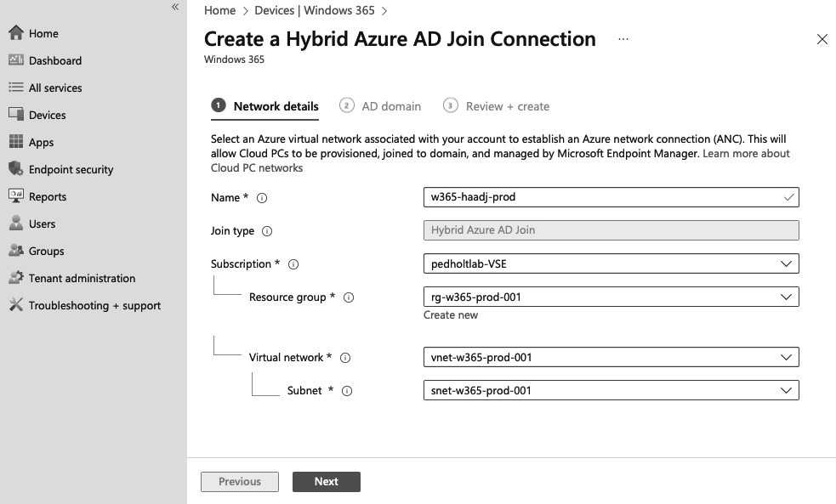The width and height of the screenshot is (836, 504).
Task: Click the Name input field
Action: coord(611,197)
